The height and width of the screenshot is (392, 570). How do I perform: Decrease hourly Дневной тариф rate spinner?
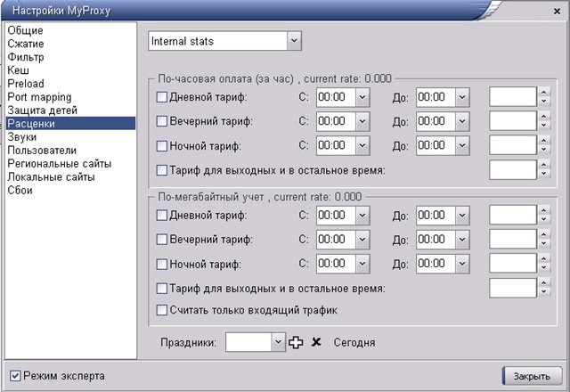(544, 101)
